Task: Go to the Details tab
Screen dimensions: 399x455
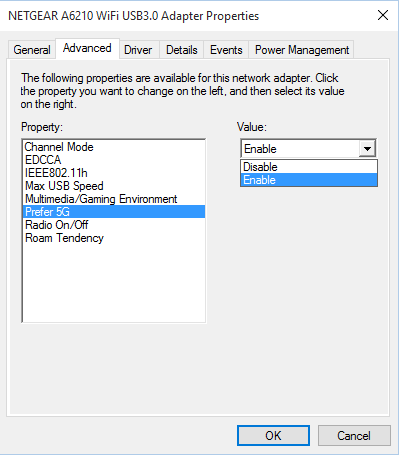Action: pos(182,50)
